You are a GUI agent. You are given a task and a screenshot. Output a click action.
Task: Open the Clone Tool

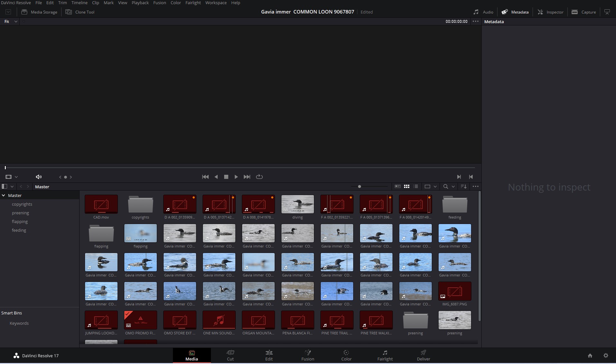click(x=80, y=12)
